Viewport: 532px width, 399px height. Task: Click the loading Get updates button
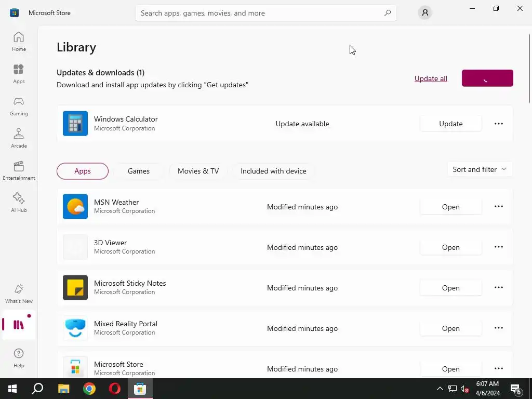pyautogui.click(x=487, y=78)
